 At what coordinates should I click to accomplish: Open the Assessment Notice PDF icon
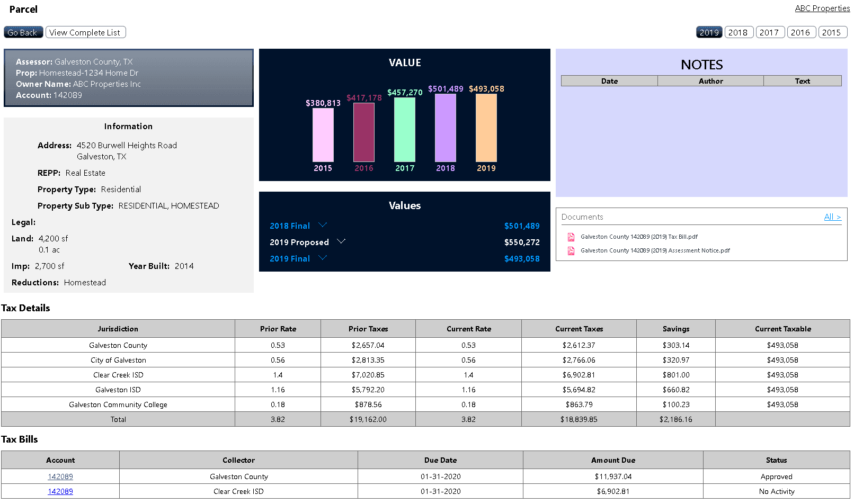[x=571, y=250]
